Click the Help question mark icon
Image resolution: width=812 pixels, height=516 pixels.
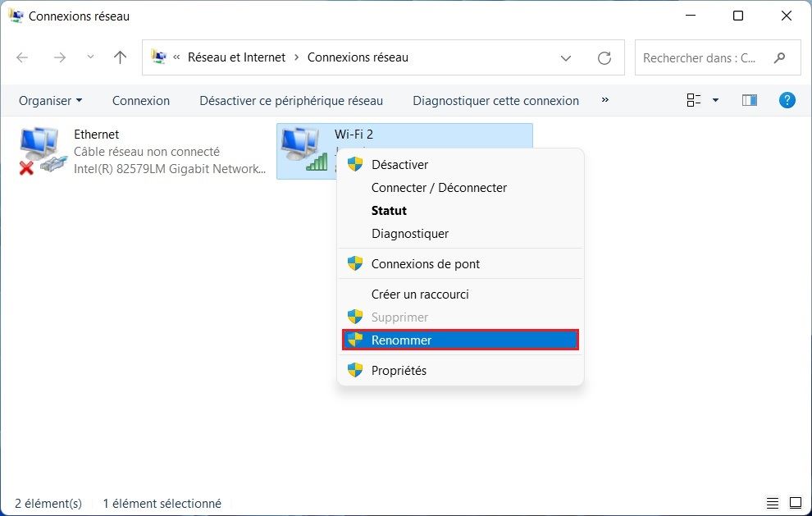[787, 100]
